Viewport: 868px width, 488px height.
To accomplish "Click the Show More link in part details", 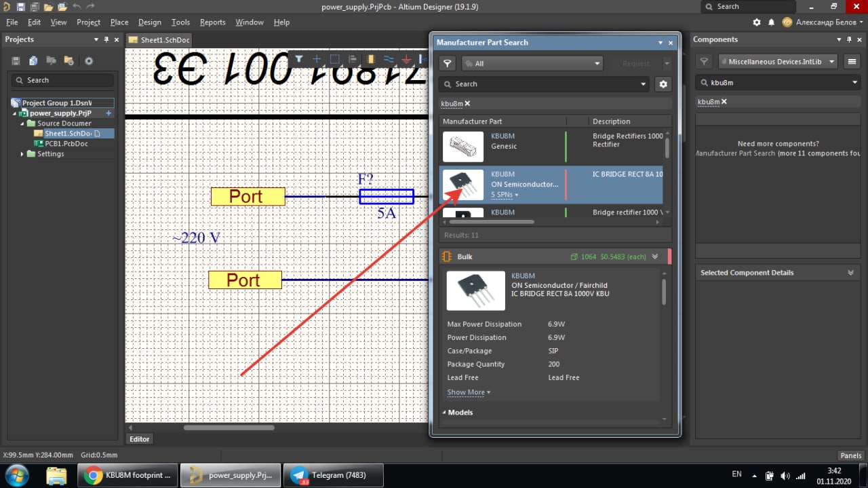I will (469, 392).
